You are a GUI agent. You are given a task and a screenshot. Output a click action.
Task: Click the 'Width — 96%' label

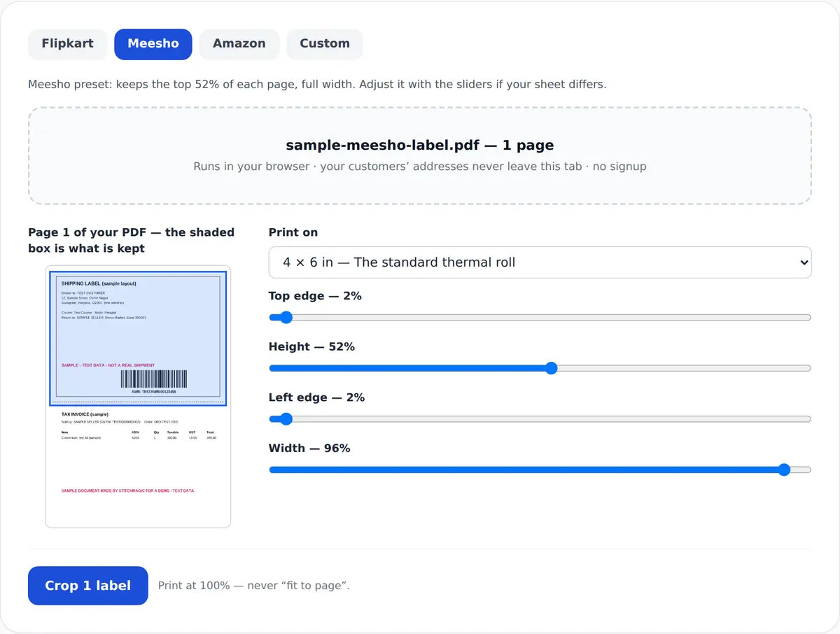click(309, 448)
